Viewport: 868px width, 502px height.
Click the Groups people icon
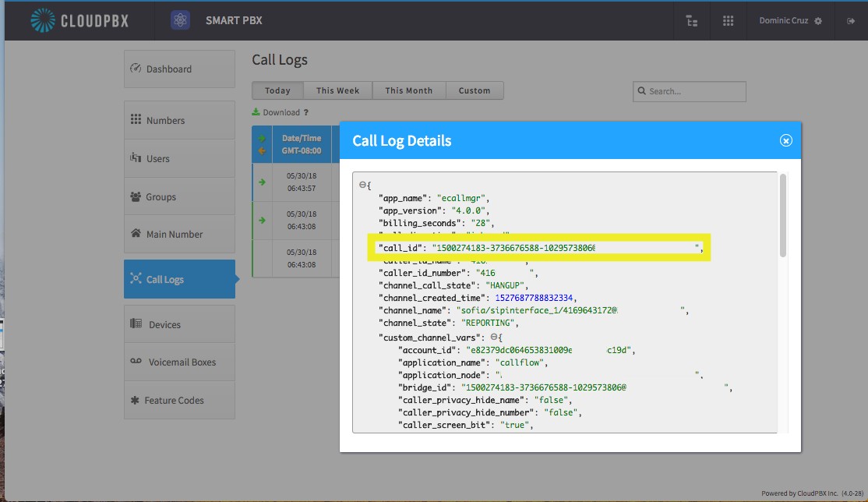tap(136, 196)
